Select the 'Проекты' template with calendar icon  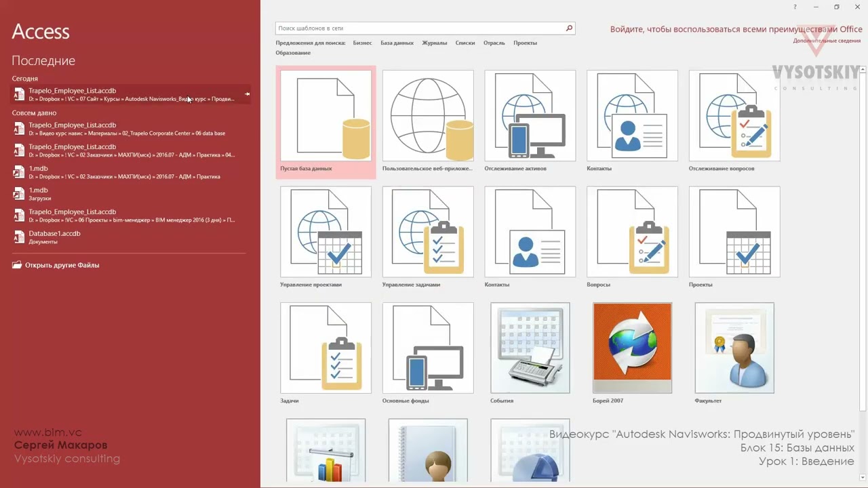tap(734, 238)
